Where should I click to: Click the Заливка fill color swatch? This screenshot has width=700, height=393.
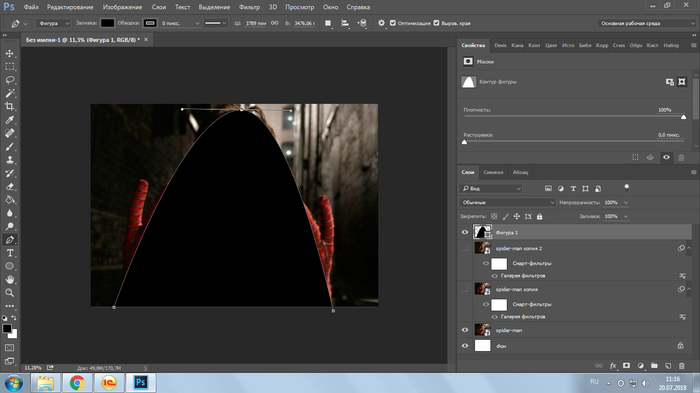click(107, 23)
